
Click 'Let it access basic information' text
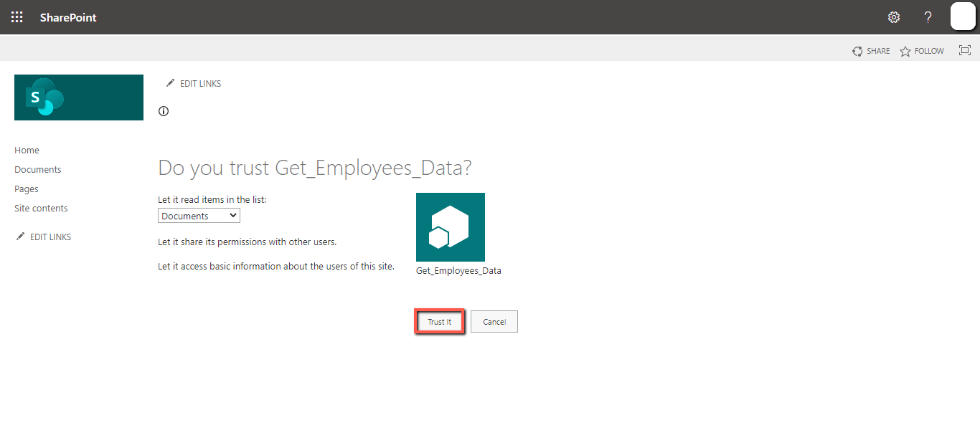[x=276, y=267]
